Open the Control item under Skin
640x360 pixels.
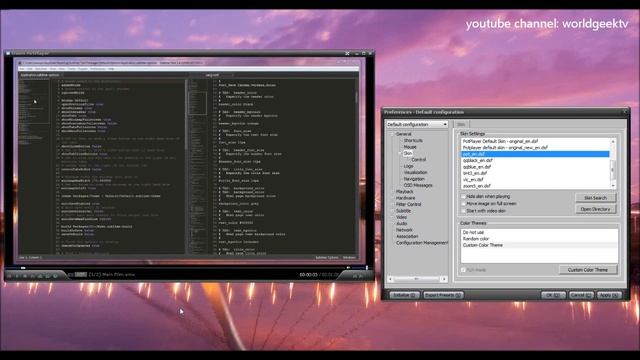(x=418, y=160)
